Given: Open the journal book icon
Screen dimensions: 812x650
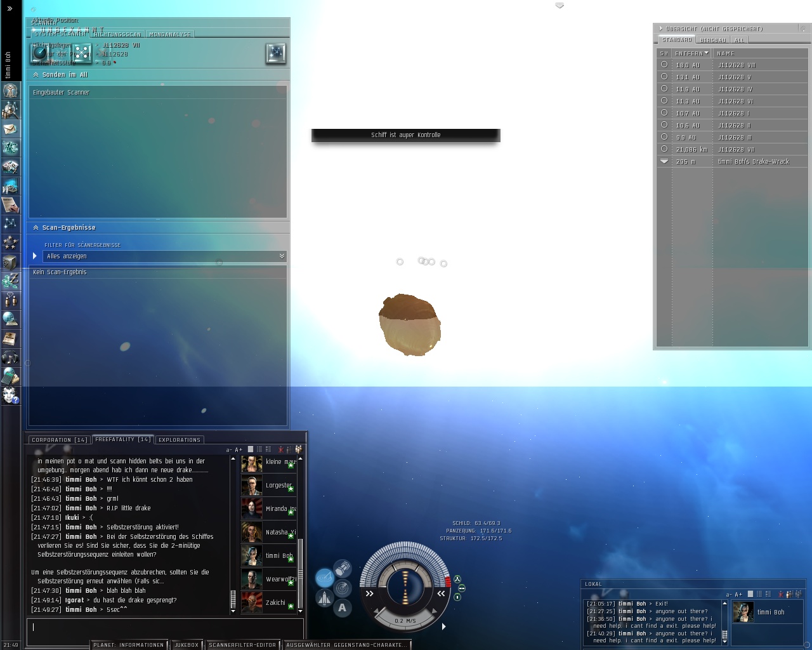Looking at the screenshot, I should click(10, 338).
